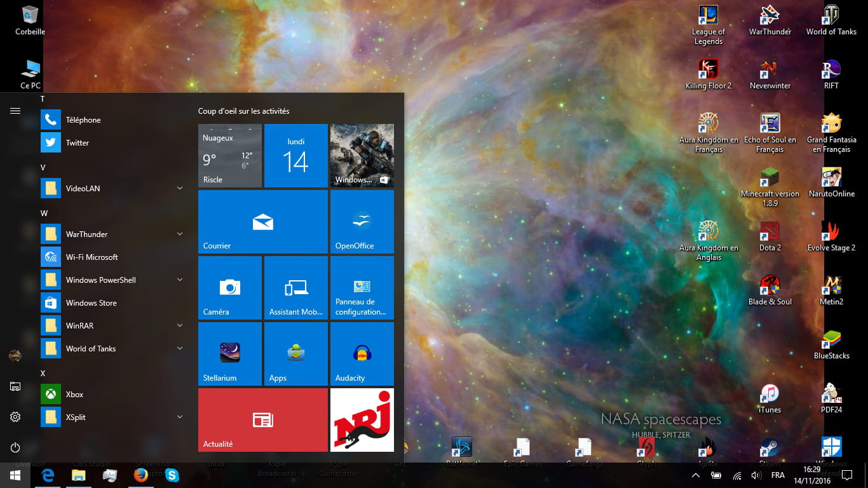Open the Apps tile

pyautogui.click(x=296, y=354)
